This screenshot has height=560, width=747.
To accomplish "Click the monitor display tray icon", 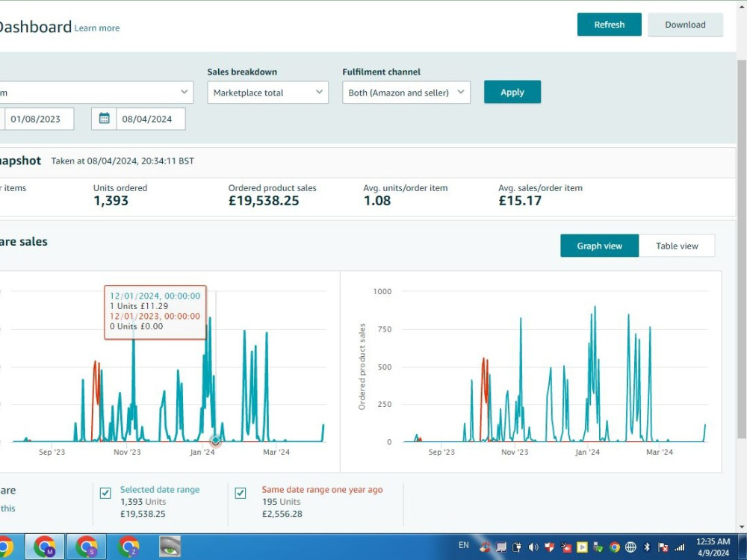I will [x=500, y=547].
